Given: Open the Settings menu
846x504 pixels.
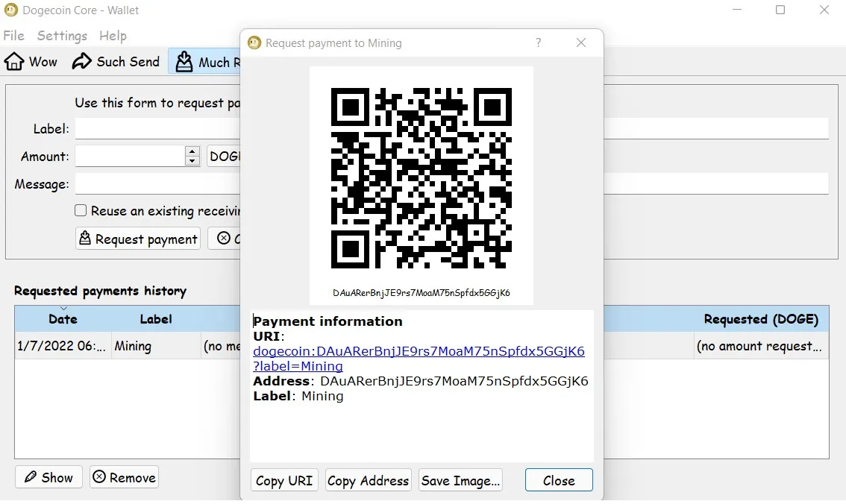Looking at the screenshot, I should [x=62, y=36].
